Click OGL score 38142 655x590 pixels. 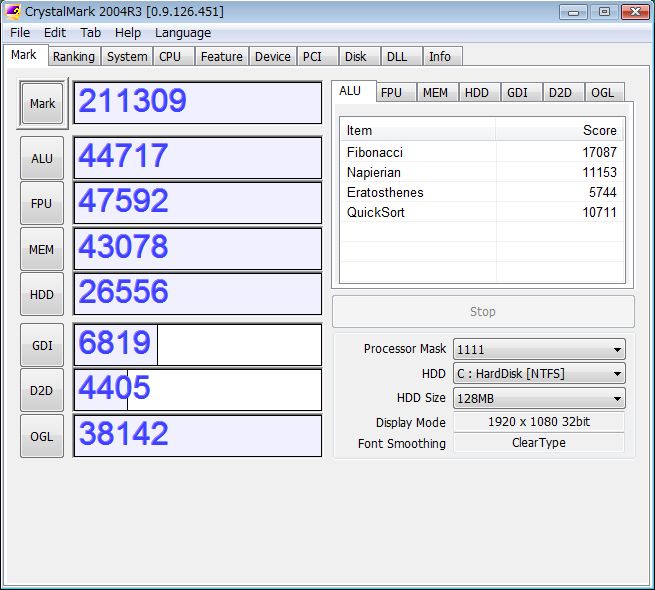click(198, 436)
